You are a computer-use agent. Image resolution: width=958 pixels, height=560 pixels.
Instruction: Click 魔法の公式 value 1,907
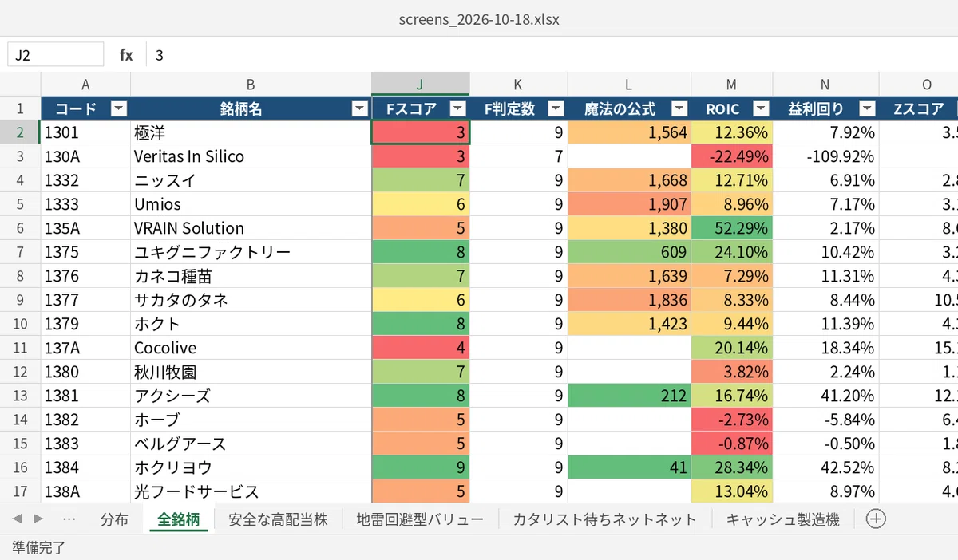point(629,204)
